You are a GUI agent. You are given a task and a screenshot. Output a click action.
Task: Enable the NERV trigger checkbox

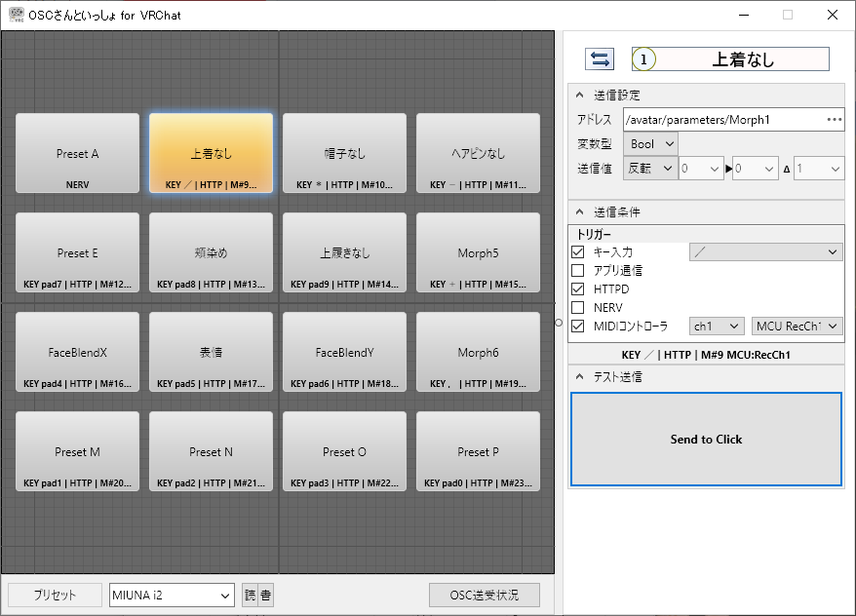click(577, 307)
